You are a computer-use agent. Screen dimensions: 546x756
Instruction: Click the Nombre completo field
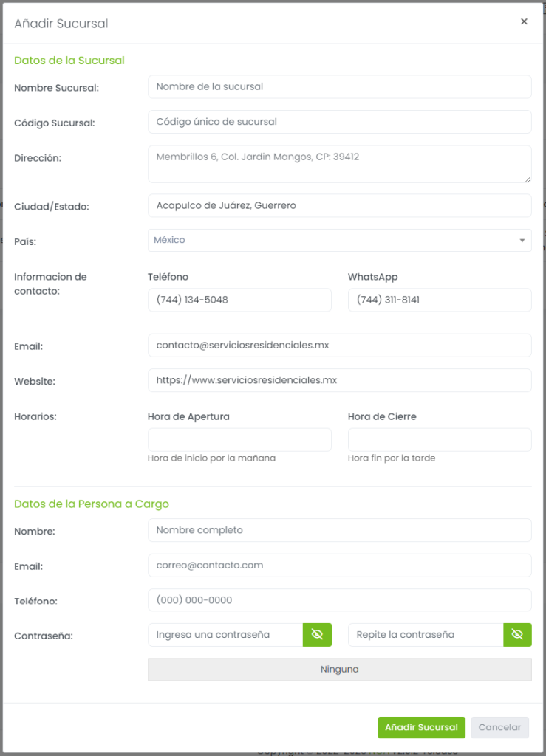click(x=340, y=530)
